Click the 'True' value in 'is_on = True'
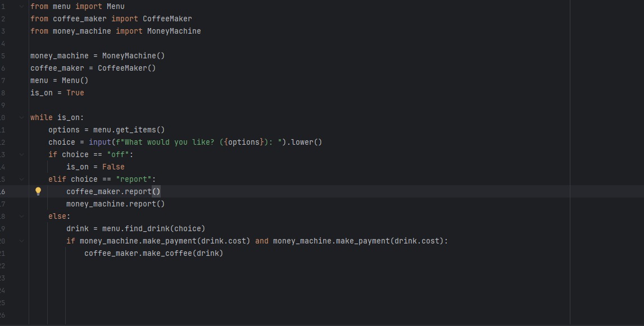 pyautogui.click(x=75, y=93)
